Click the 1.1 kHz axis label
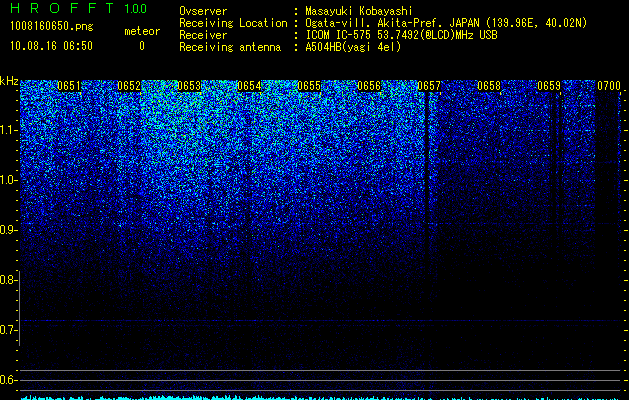Screen dimensions: 629x400 tap(8, 130)
